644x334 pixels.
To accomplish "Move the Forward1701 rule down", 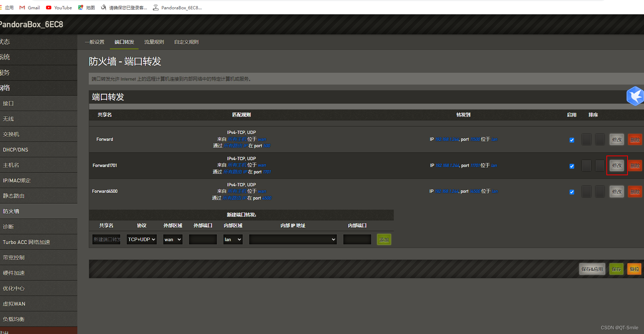I will [600, 166].
